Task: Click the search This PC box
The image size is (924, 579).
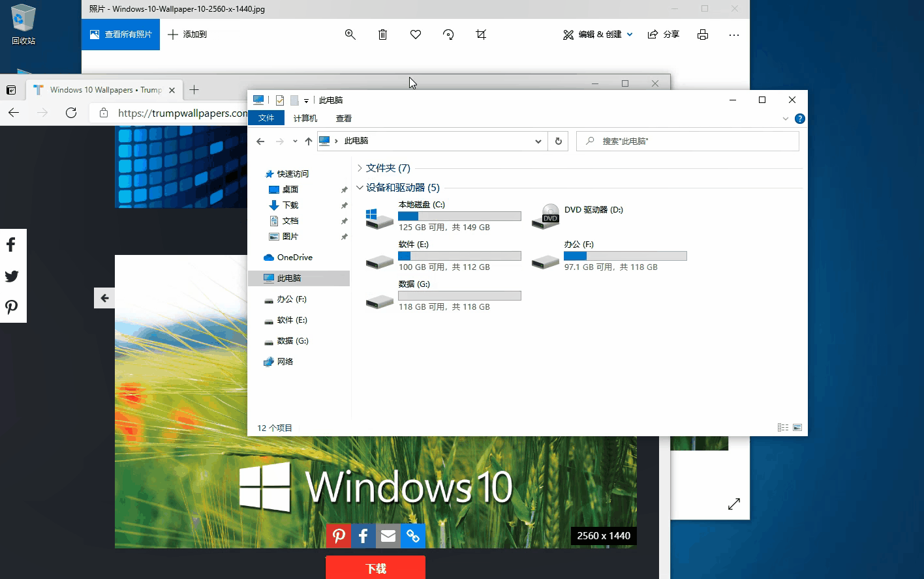Action: click(x=688, y=141)
